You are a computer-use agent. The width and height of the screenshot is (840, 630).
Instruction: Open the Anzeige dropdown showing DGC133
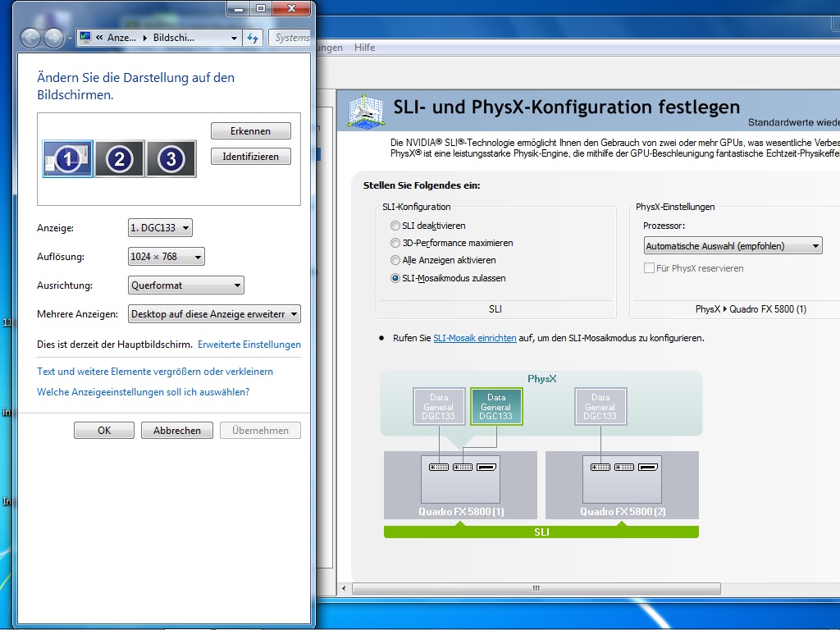160,228
